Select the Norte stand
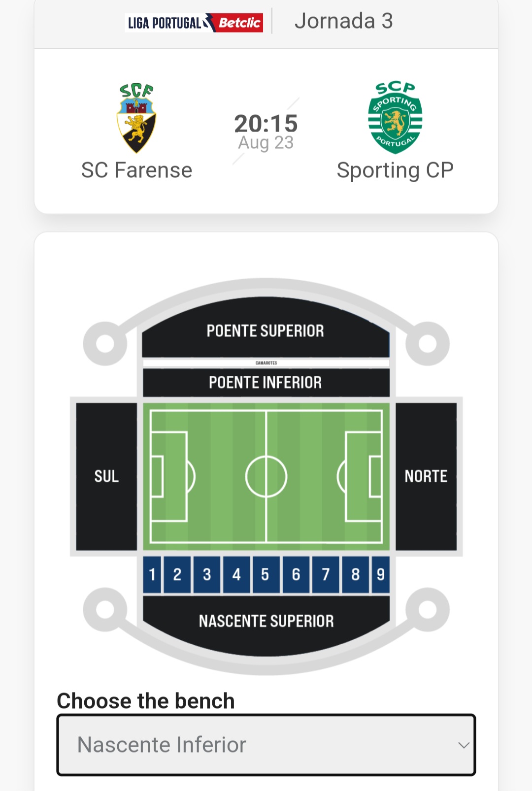The width and height of the screenshot is (532, 791). [x=426, y=476]
